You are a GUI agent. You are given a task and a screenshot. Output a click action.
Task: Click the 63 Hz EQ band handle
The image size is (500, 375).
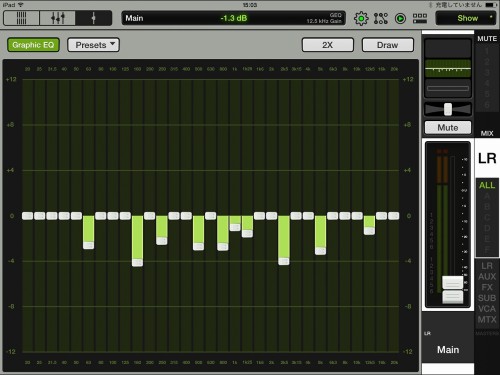(x=88, y=245)
